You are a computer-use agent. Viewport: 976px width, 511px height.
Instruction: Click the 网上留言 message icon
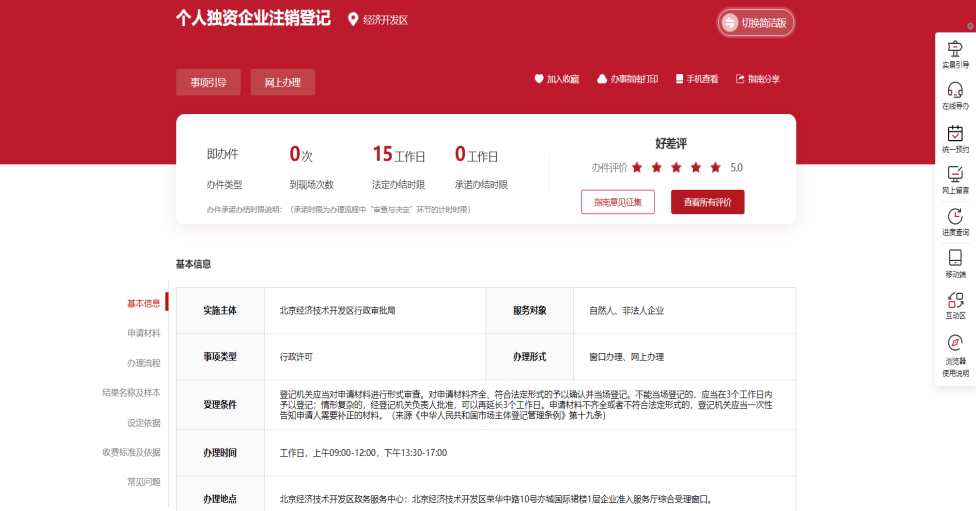pyautogui.click(x=955, y=174)
